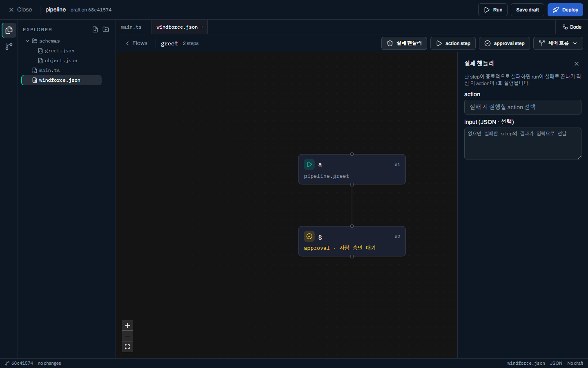Close the 실패 핸들러 panel

click(x=577, y=64)
